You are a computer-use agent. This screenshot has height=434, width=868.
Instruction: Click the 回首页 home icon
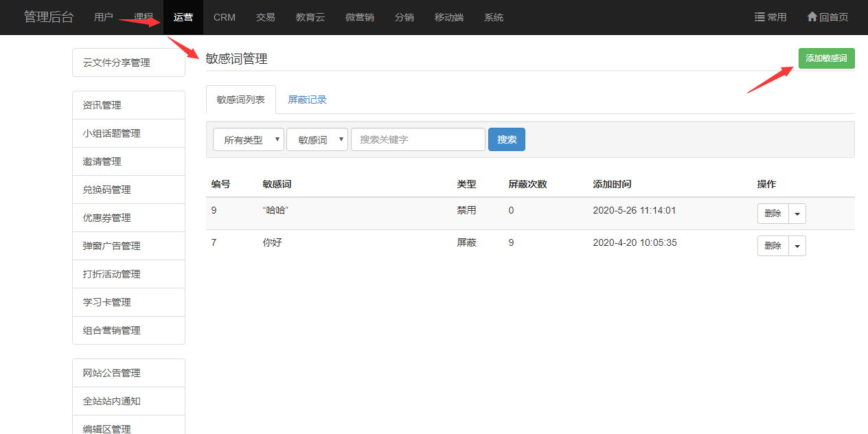[x=812, y=17]
